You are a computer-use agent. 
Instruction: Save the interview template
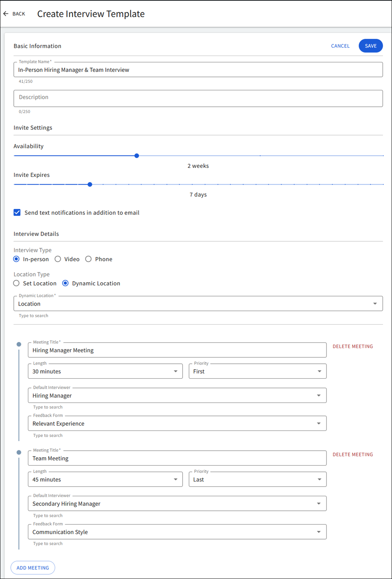click(370, 46)
